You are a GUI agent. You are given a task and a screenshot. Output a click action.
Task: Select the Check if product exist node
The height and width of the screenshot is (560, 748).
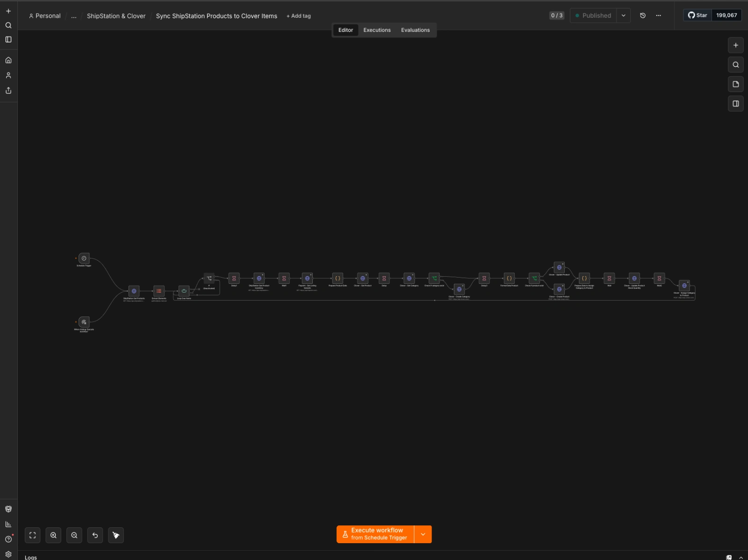(534, 279)
